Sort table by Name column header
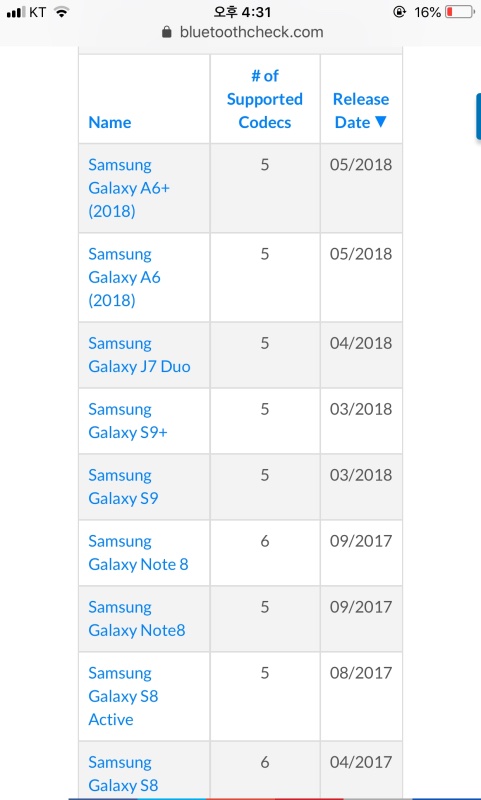Viewport: 481px width, 800px height. [x=110, y=122]
